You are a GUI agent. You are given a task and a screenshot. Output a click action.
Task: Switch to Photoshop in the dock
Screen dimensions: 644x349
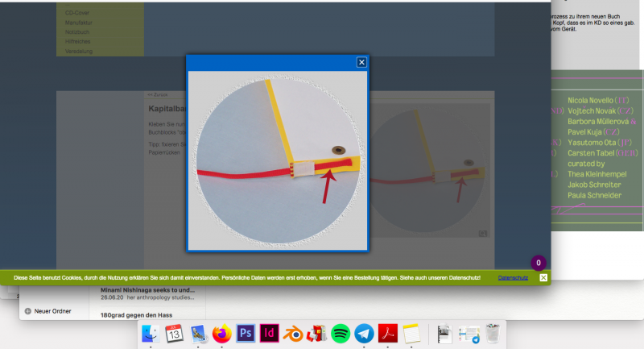(x=246, y=333)
